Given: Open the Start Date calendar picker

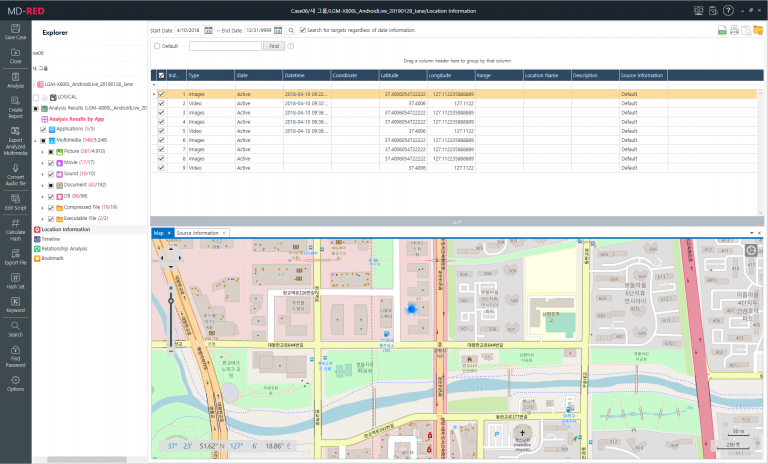Looking at the screenshot, I should 208,30.
